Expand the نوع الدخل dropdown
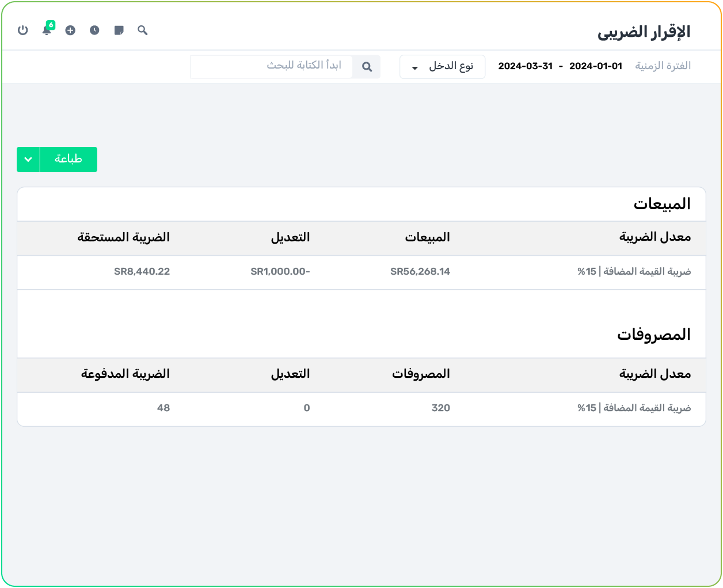723x588 pixels. pos(442,67)
